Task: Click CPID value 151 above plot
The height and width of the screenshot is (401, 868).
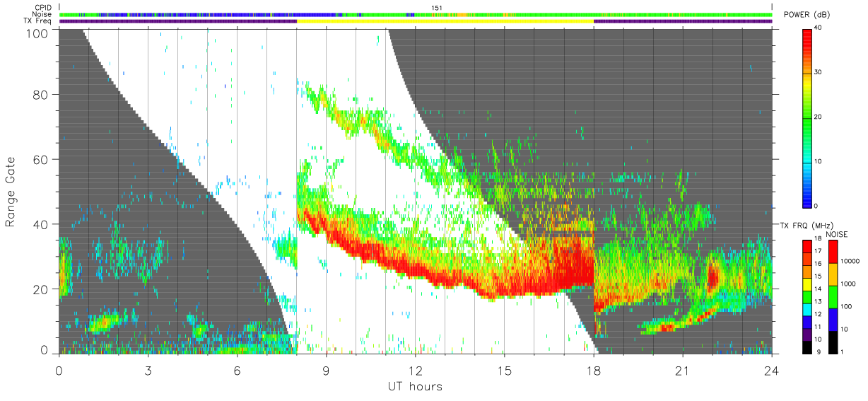Action: [x=436, y=7]
